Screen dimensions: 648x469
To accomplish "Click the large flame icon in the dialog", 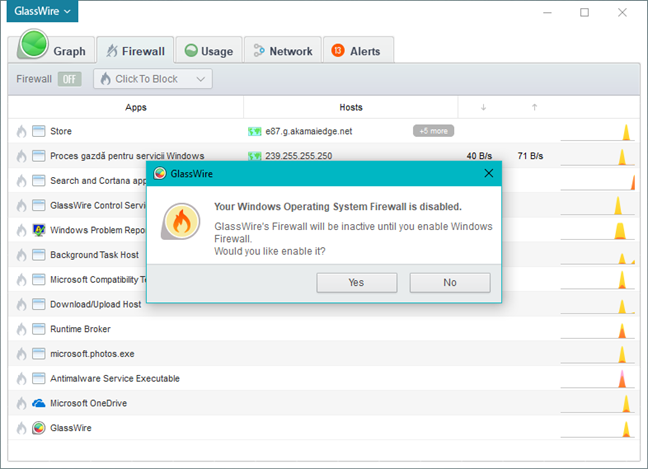I will point(181,221).
